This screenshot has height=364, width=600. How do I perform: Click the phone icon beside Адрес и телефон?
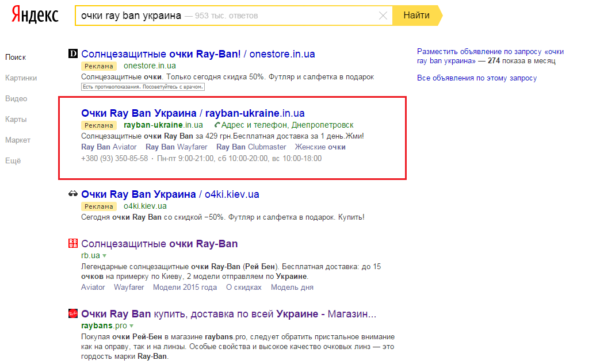(x=217, y=125)
